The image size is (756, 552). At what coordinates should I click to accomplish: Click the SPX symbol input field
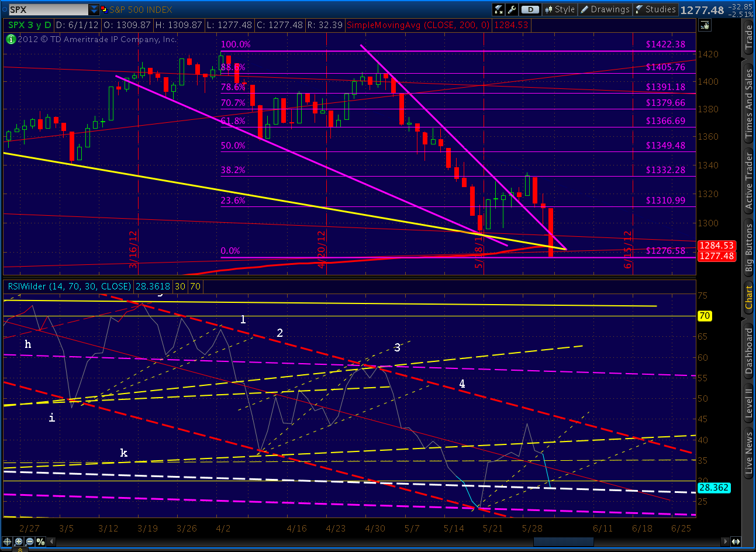tap(49, 9)
